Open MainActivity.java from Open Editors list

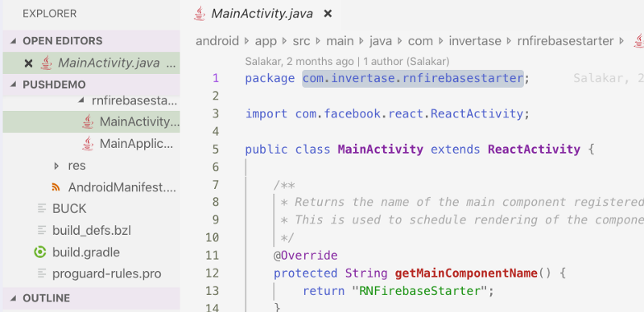coord(91,64)
